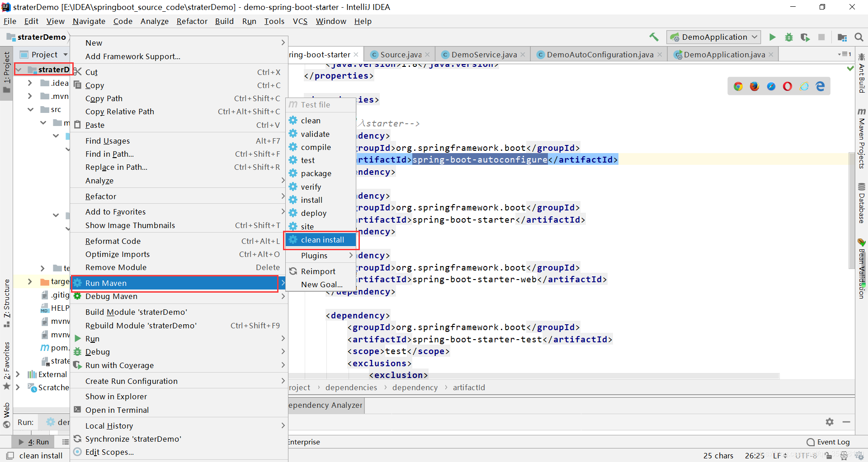This screenshot has height=462, width=868.
Task: Open Project Structure icon in toolbar
Action: point(842,37)
